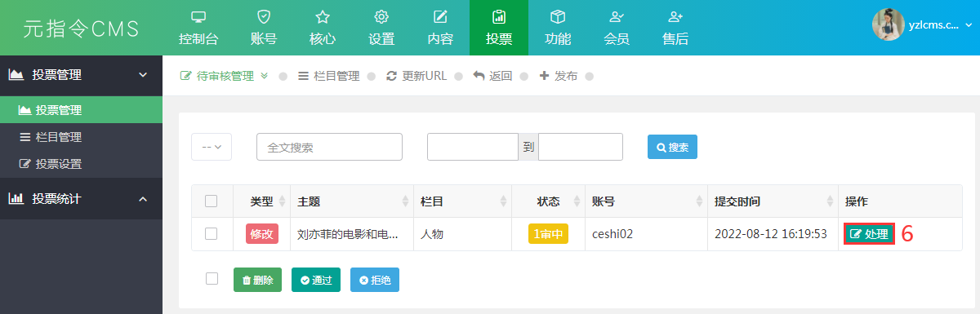The width and height of the screenshot is (980, 314).
Task: Open the 待审核管理 dropdown
Action: (x=224, y=76)
